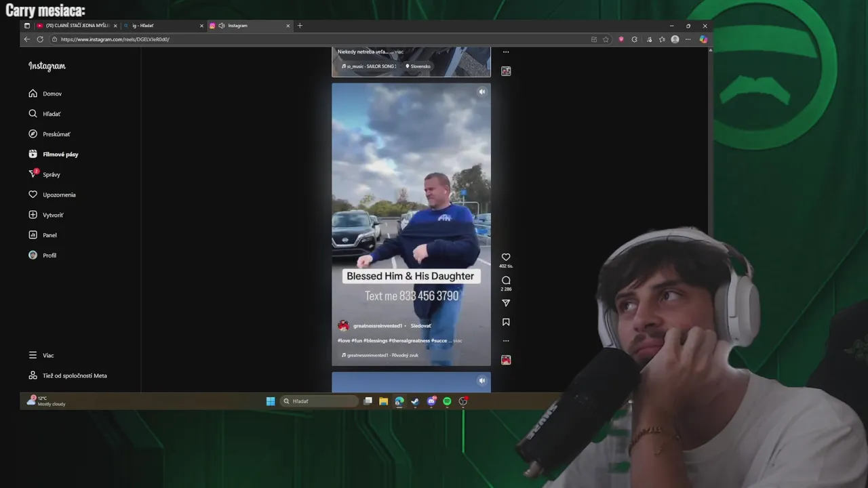This screenshot has height=488, width=868.
Task: Open File Explorer from the taskbar
Action: pos(383,401)
